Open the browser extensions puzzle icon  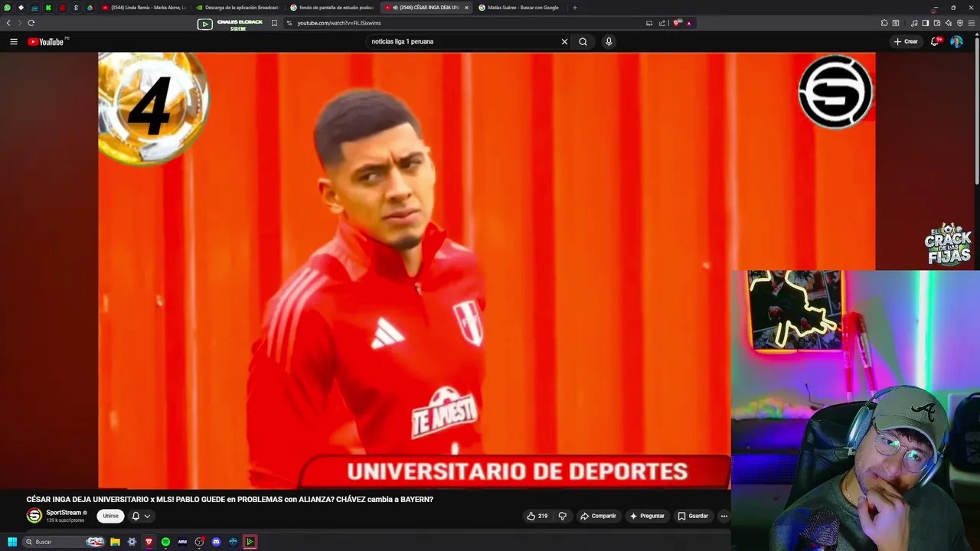tap(884, 23)
